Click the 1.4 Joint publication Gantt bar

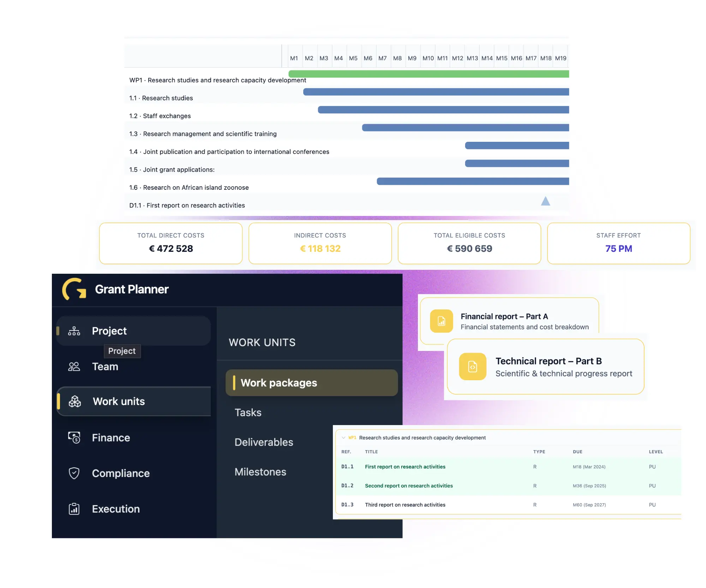click(x=517, y=145)
